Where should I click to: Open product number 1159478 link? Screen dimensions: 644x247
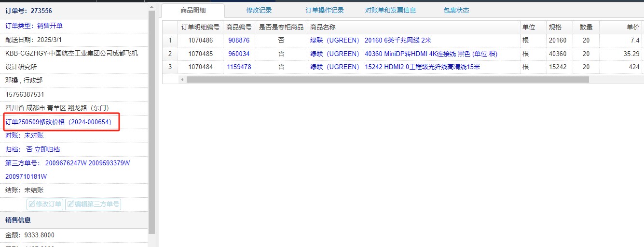pos(239,67)
